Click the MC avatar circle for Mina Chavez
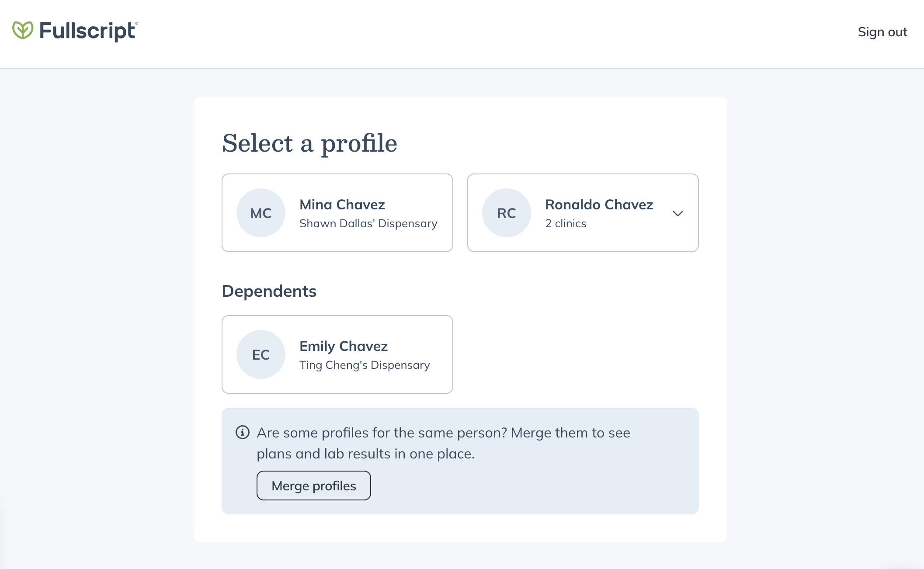Viewport: 924px width, 569px height. 261,213
